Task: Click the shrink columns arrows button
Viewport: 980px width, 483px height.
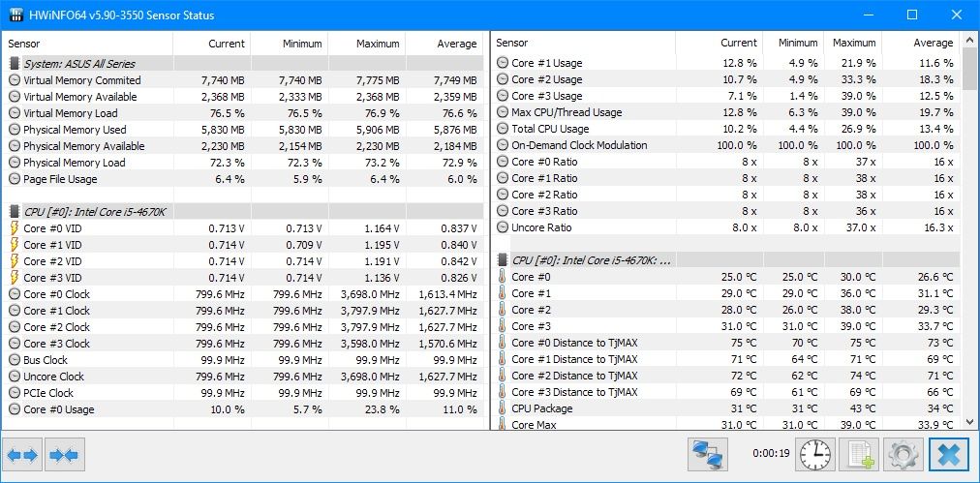Action: tap(64, 454)
